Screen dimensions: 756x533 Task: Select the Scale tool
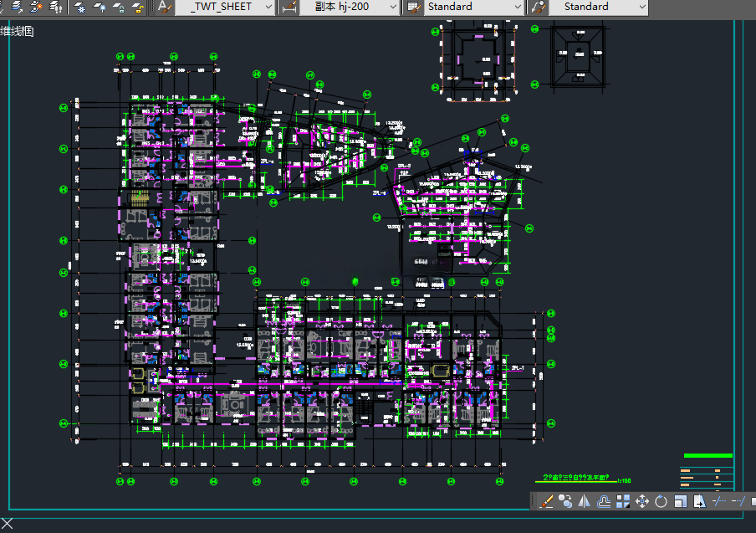[680, 501]
